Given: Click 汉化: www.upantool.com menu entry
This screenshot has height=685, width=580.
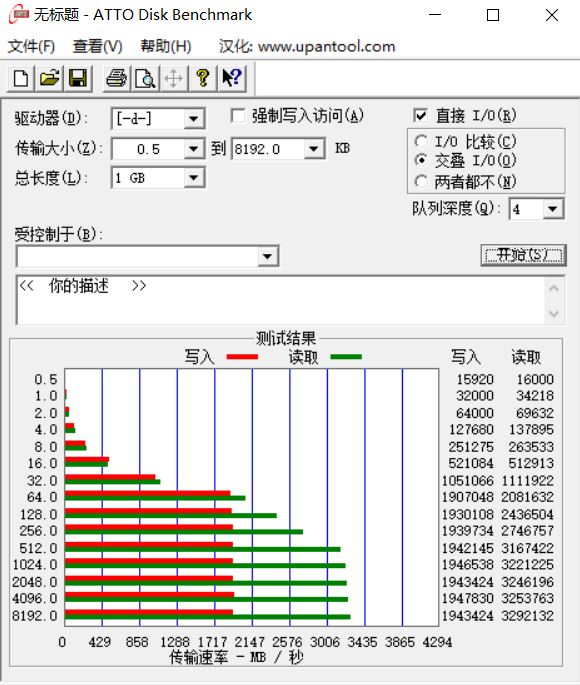Looking at the screenshot, I should [x=307, y=46].
